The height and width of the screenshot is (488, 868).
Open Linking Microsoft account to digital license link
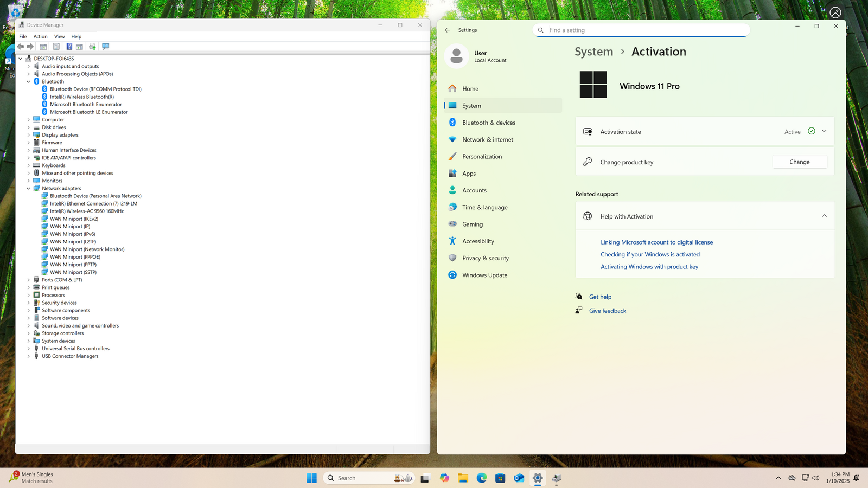[x=656, y=242]
